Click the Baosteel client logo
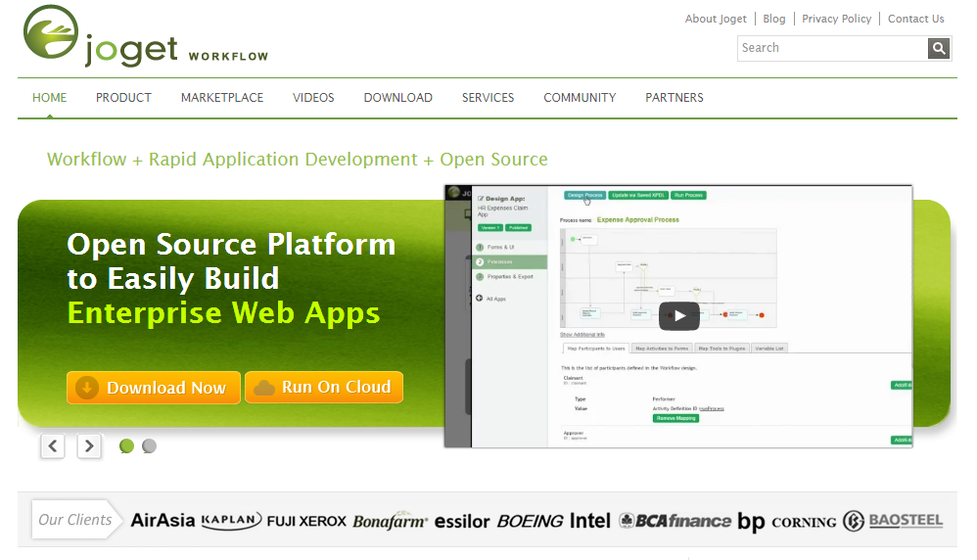 pos(893,521)
